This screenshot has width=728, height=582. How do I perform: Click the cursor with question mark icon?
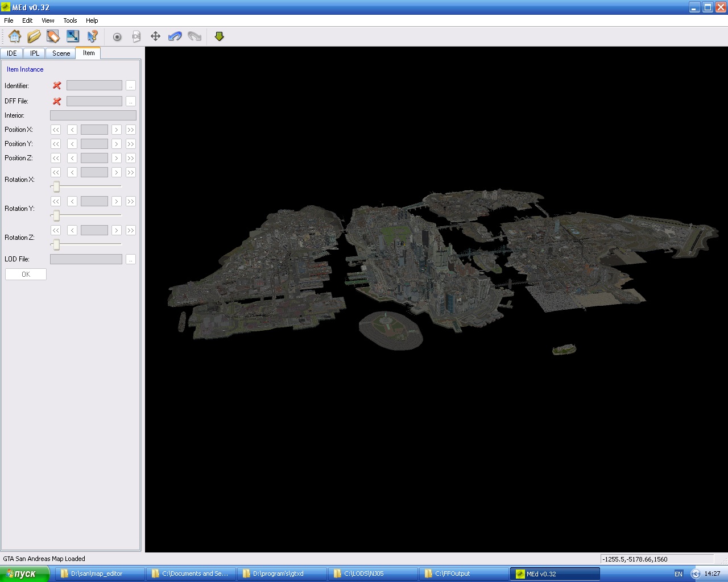coord(92,36)
